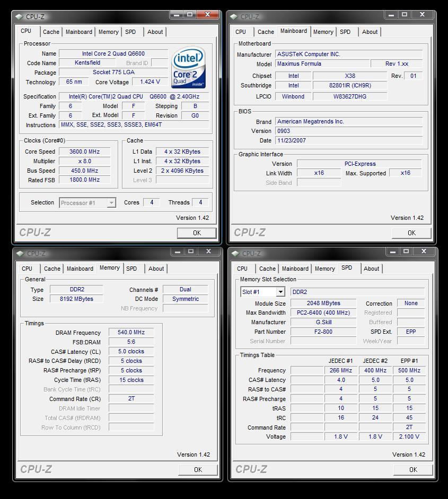This screenshot has width=448, height=499.
Task: Click memory Size value 8192 MBytes
Action: tap(76, 299)
